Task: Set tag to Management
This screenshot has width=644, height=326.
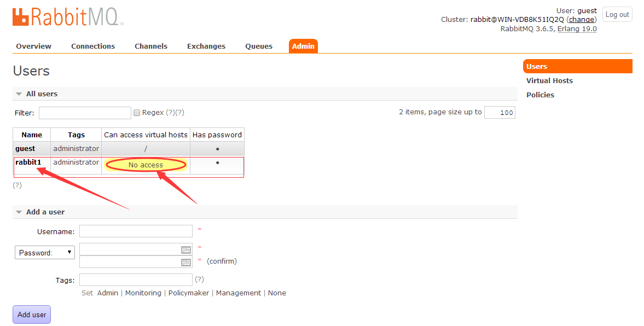Action: pyautogui.click(x=238, y=293)
